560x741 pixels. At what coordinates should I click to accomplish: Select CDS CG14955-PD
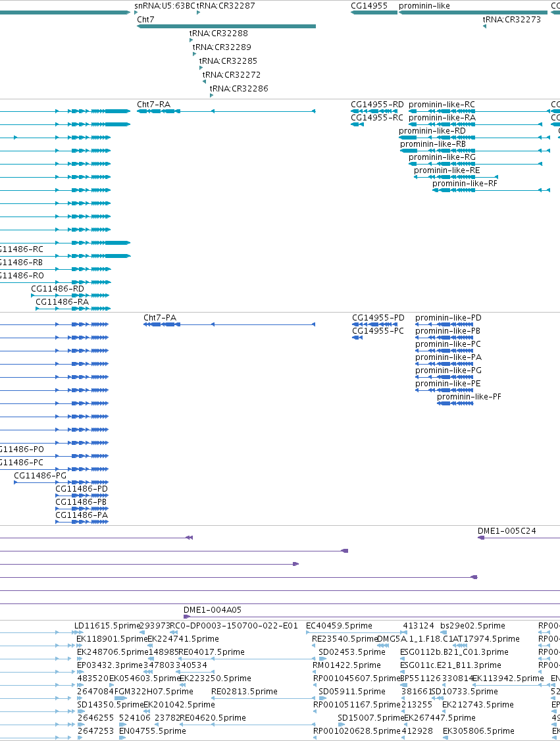(x=374, y=324)
